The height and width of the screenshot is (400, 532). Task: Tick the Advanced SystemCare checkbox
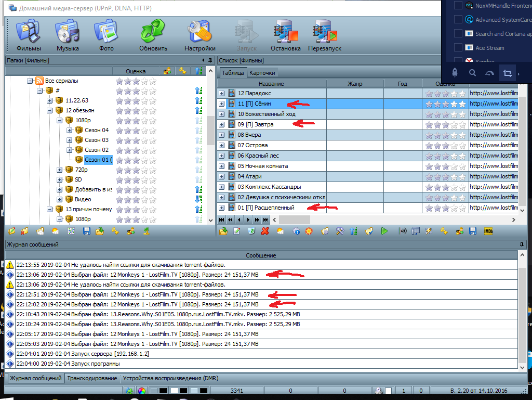click(x=458, y=20)
